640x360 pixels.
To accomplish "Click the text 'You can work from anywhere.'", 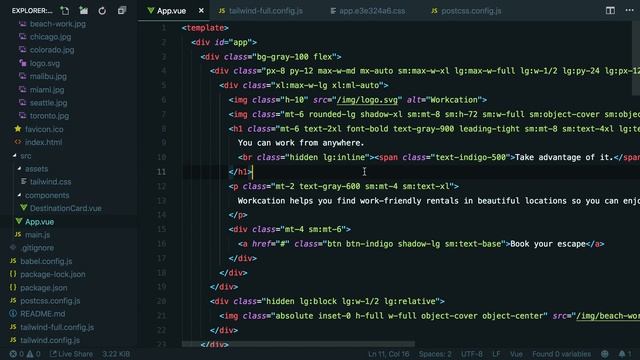I will [x=301, y=143].
